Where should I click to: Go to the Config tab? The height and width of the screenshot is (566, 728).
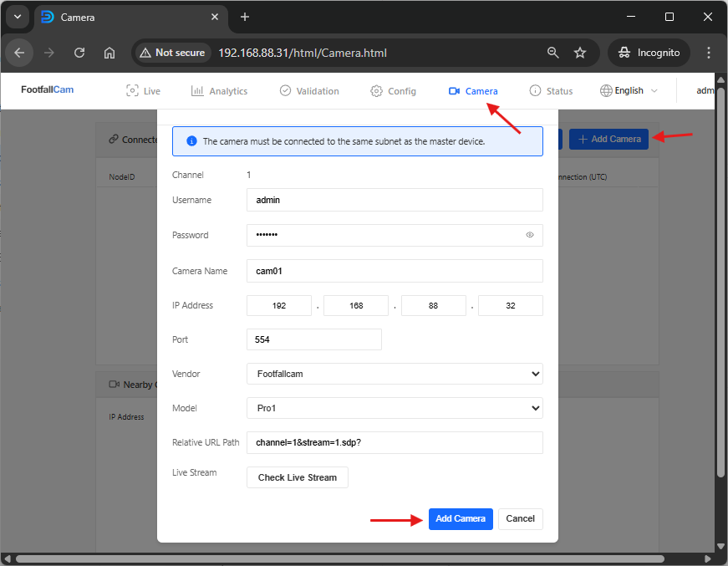pos(393,91)
